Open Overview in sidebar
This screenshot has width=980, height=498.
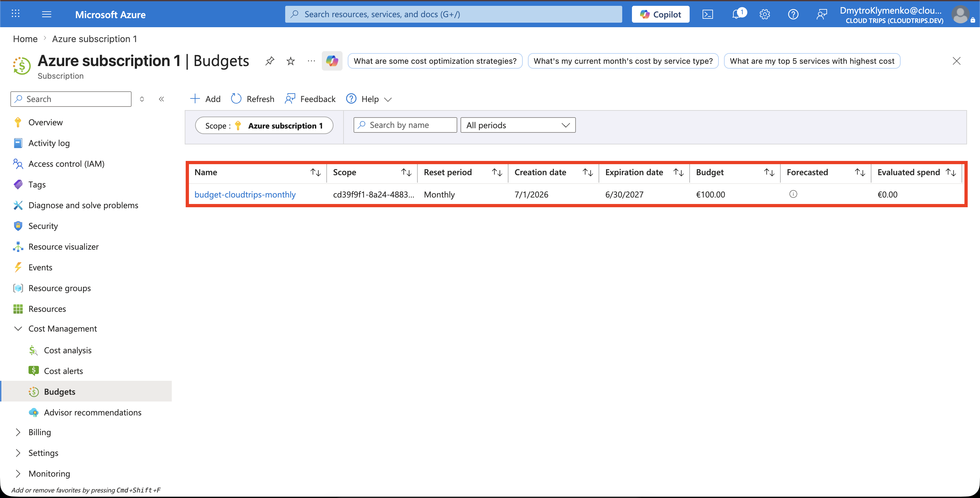46,122
